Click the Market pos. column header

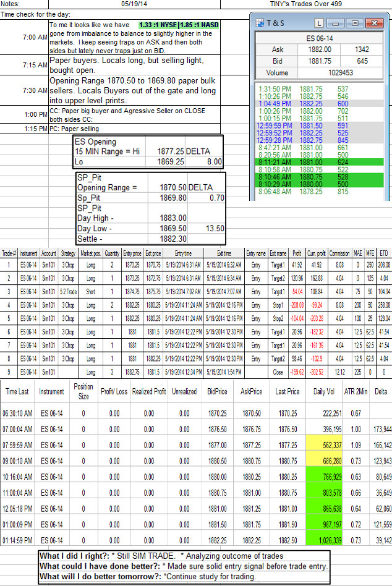point(90,253)
